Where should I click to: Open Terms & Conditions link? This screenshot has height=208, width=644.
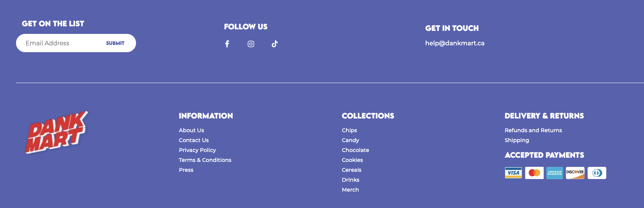tap(205, 160)
